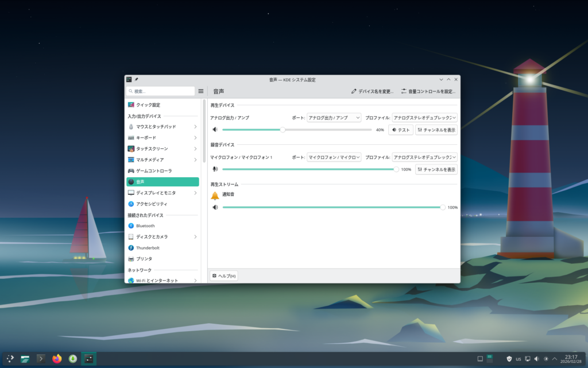Select アクセシビリティ in the sidebar

click(x=152, y=204)
